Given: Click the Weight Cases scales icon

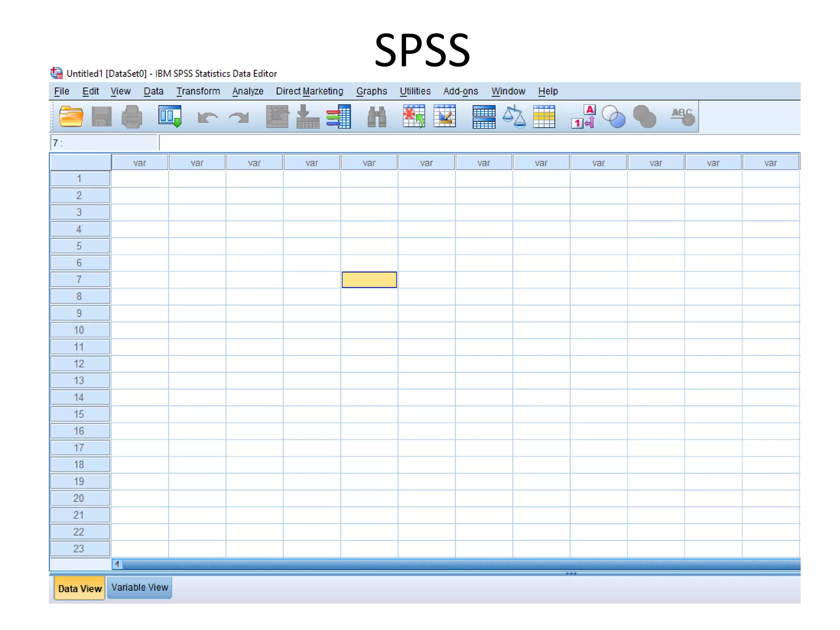Looking at the screenshot, I should 514,117.
